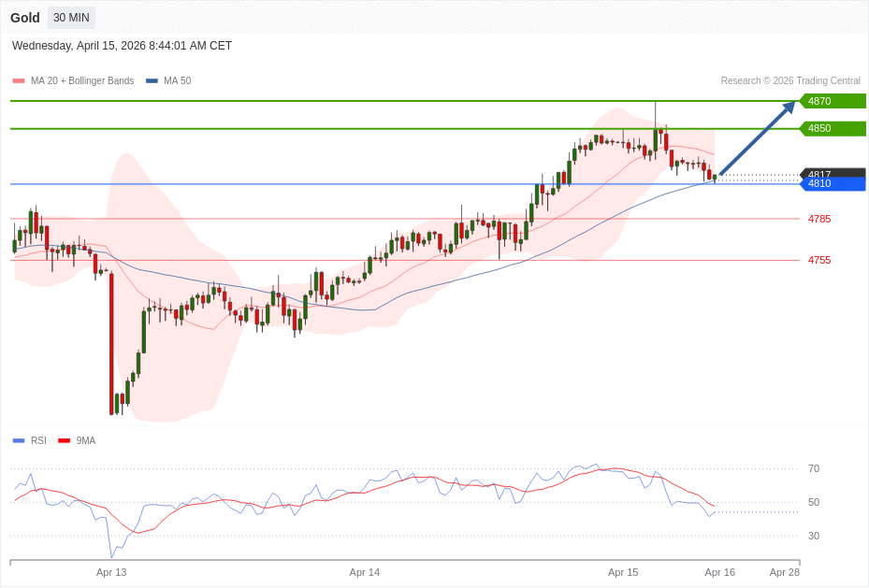869x588 pixels.
Task: Open the Trading Central research credit link
Action: pos(790,81)
